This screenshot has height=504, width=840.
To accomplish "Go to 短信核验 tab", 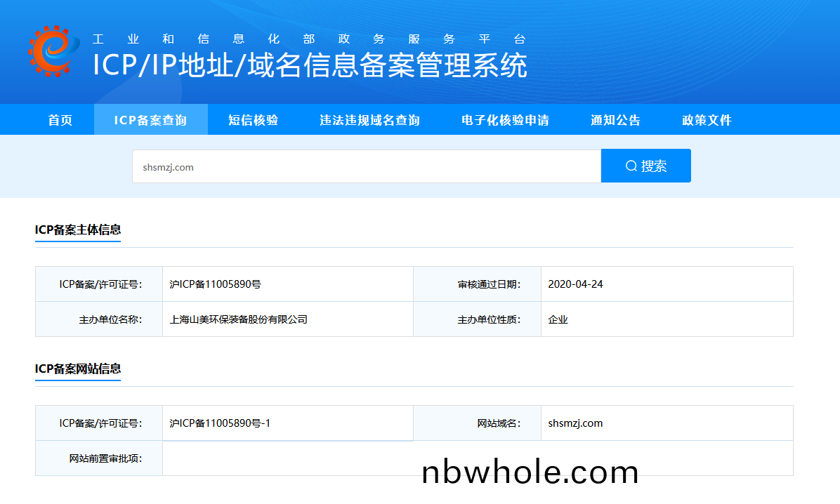I will point(253,120).
